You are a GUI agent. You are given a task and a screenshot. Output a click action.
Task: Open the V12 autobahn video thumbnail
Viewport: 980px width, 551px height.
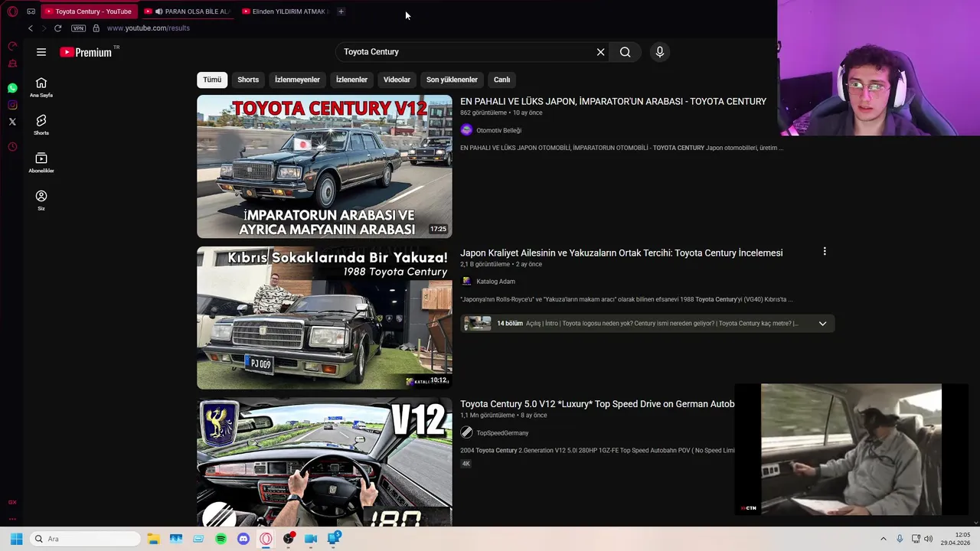tap(325, 462)
